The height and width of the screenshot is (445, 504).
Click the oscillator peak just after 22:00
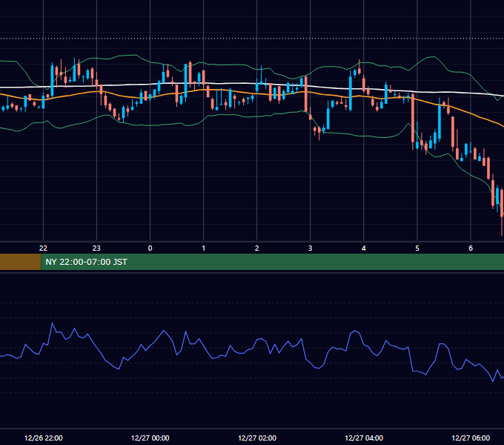pyautogui.click(x=52, y=323)
